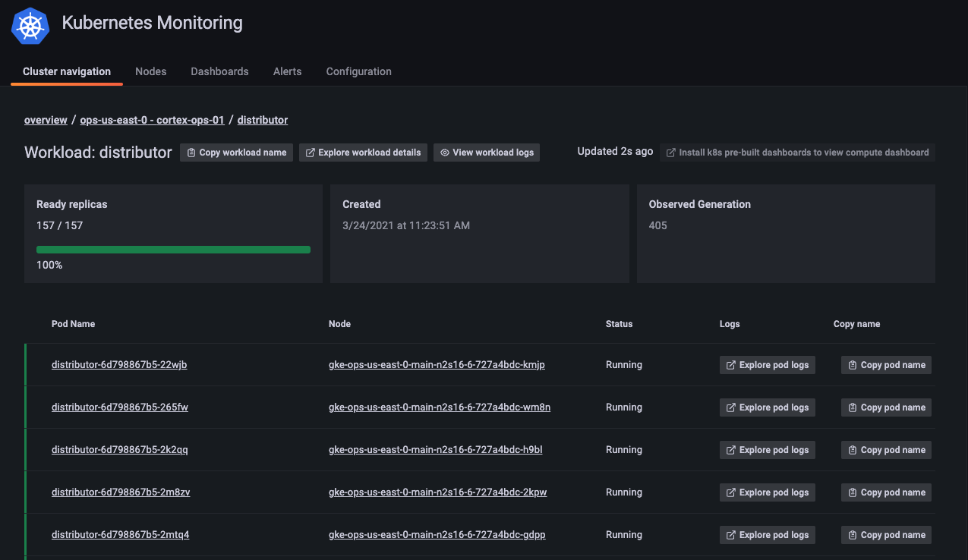Explore pod logs for distributor-6d798867b5-265fw
968x560 pixels.
tap(768, 407)
